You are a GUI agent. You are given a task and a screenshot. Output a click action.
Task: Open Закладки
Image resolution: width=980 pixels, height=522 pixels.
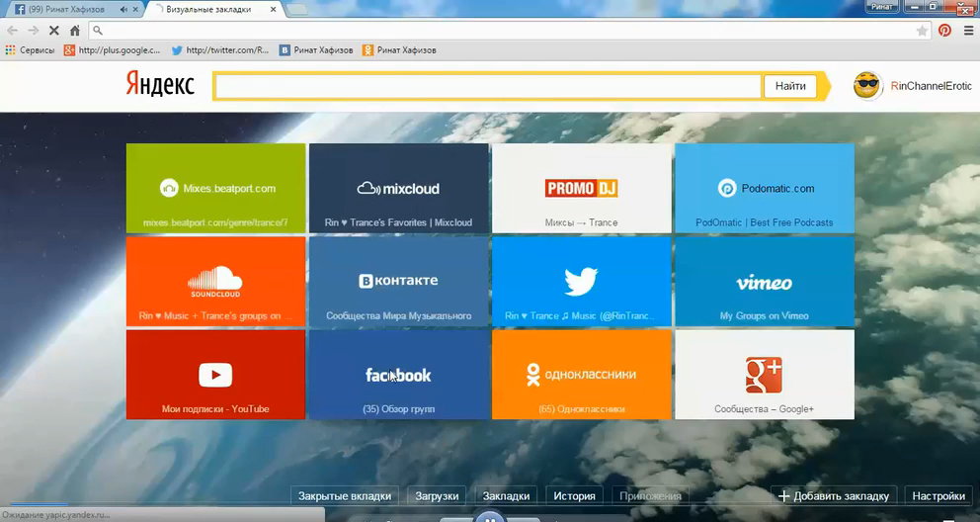point(506,495)
